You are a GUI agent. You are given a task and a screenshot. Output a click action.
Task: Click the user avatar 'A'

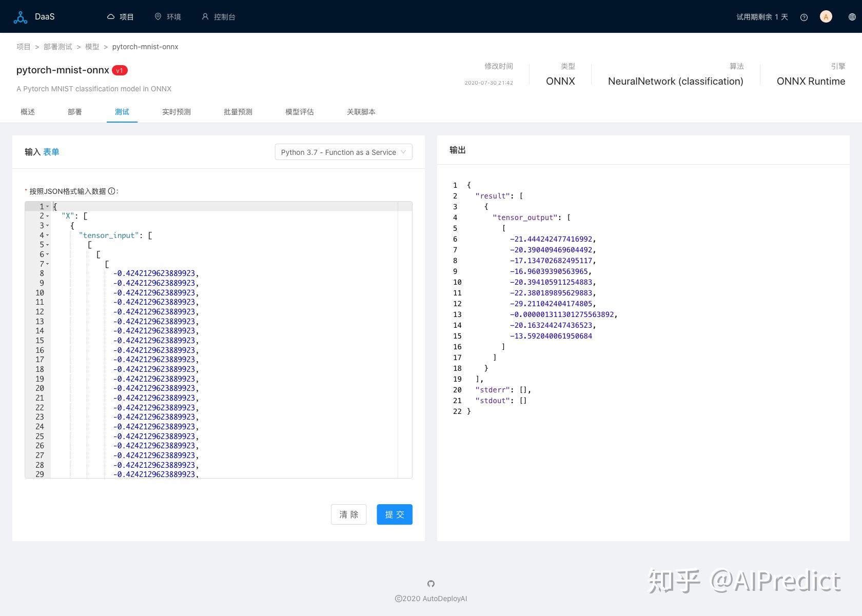click(x=826, y=16)
